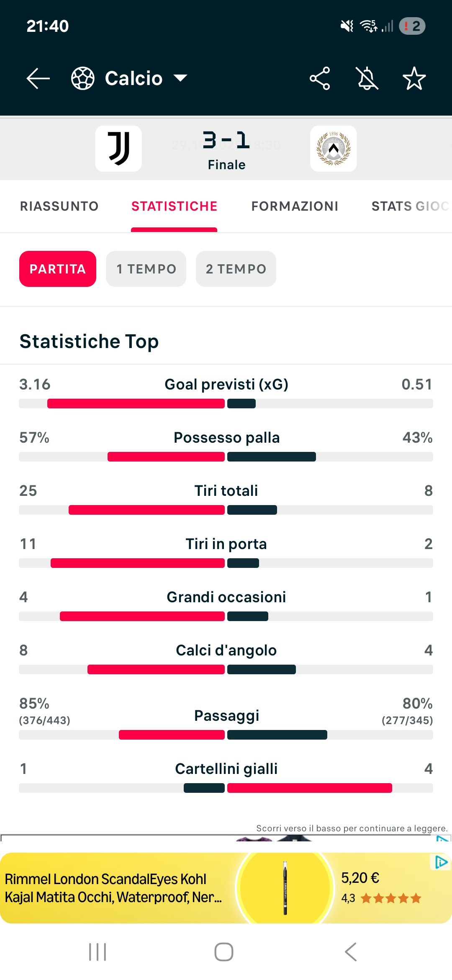Toggle match notifications bell
The width and height of the screenshot is (452, 980).
367,78
